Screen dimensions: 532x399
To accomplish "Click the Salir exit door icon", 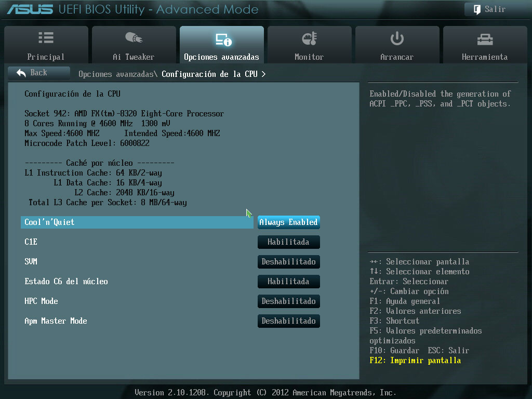I will 476,9.
